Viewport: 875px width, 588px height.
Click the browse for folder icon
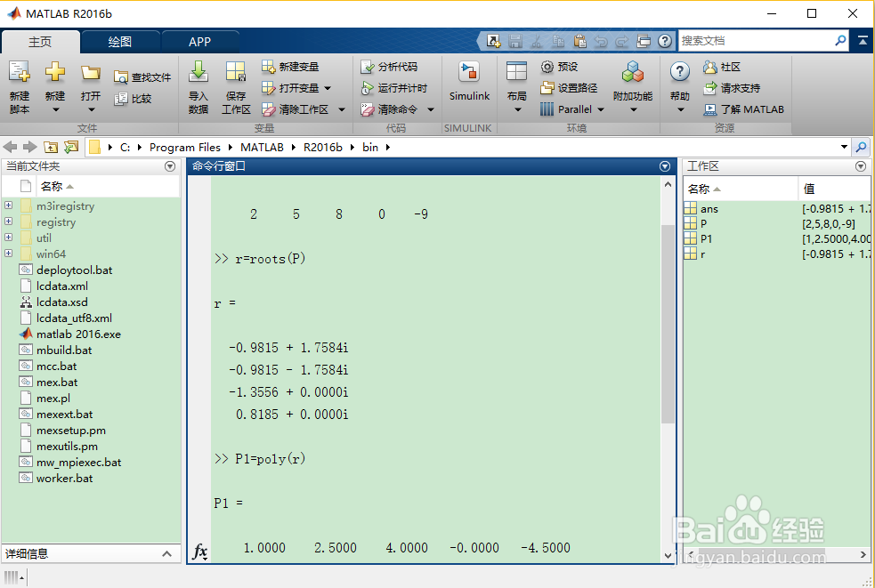pos(71,148)
